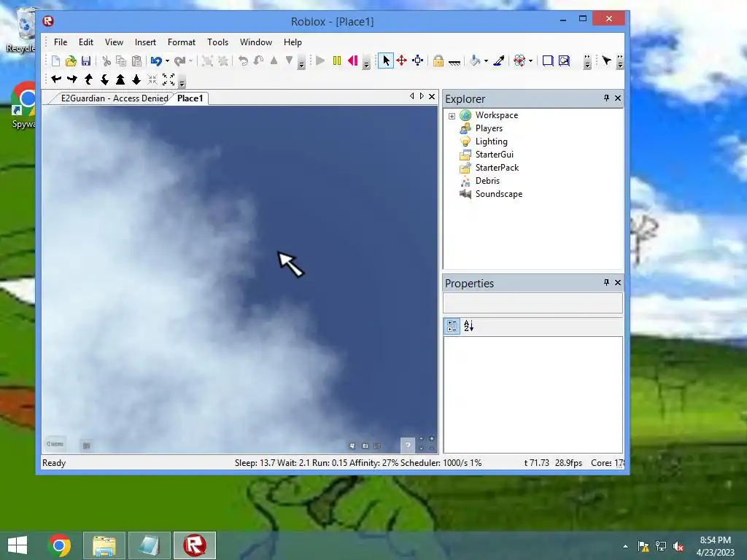
Task: Expand the overflow after the playback controls
Action: pyautogui.click(x=366, y=63)
